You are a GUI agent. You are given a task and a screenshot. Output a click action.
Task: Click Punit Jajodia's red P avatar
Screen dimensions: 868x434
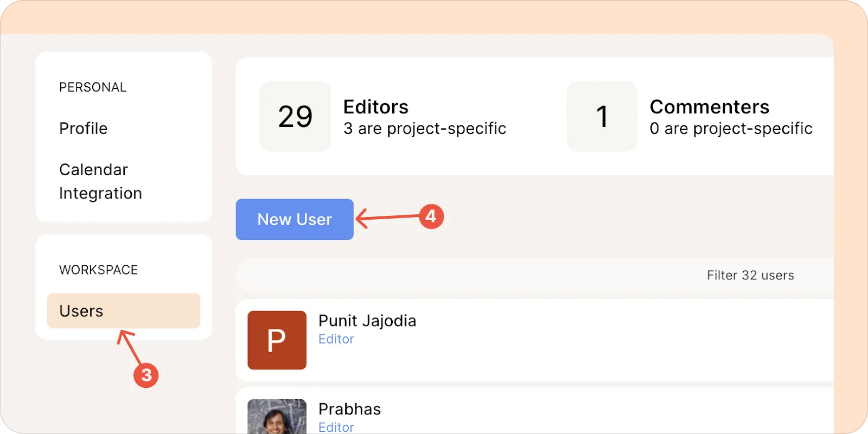click(x=277, y=340)
